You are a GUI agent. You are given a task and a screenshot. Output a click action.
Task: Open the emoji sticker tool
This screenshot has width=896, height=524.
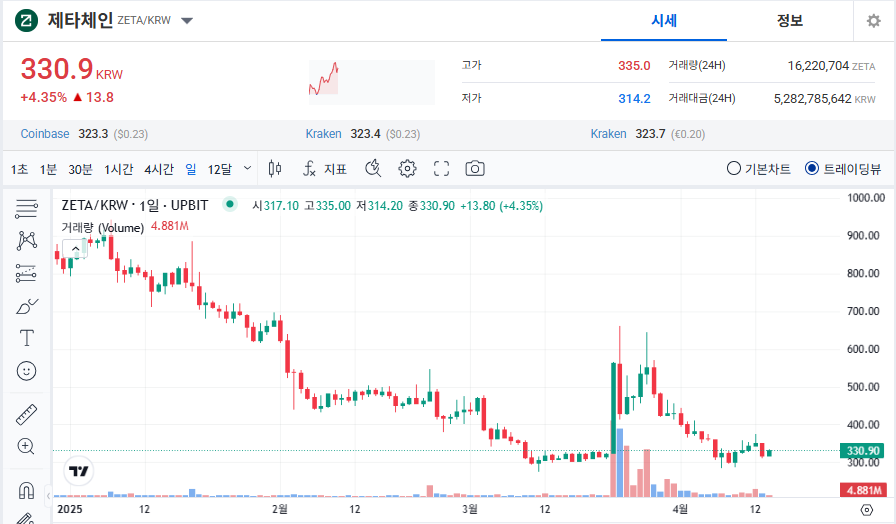click(26, 371)
